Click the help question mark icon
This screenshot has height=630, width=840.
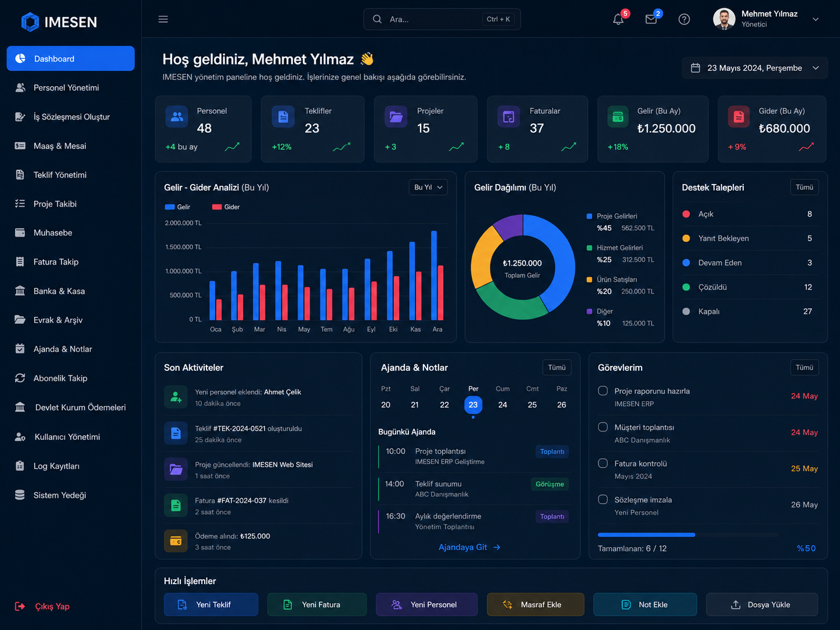[x=684, y=19]
